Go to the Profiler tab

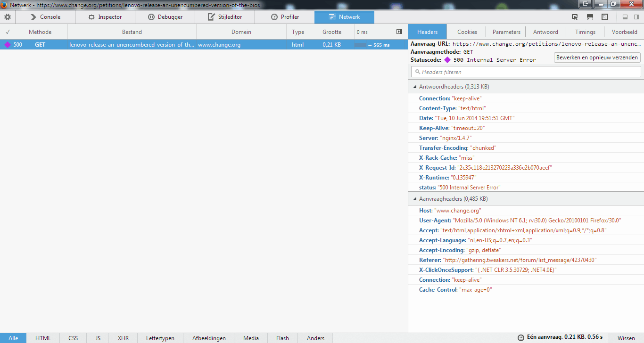[285, 17]
